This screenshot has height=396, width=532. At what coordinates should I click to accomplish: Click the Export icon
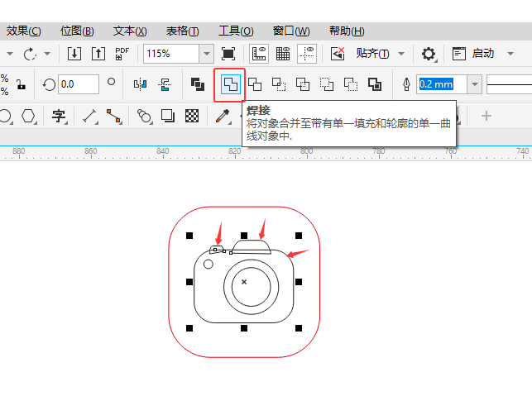(x=98, y=54)
